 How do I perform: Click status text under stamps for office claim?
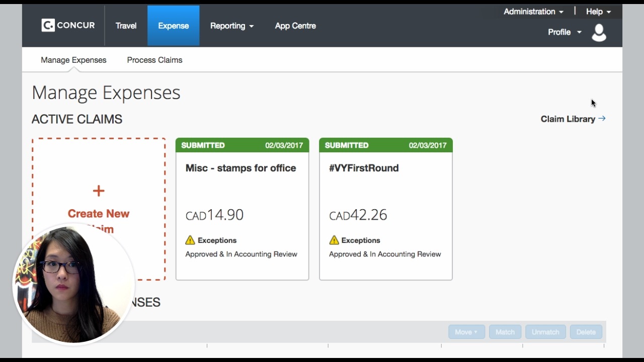click(x=241, y=254)
